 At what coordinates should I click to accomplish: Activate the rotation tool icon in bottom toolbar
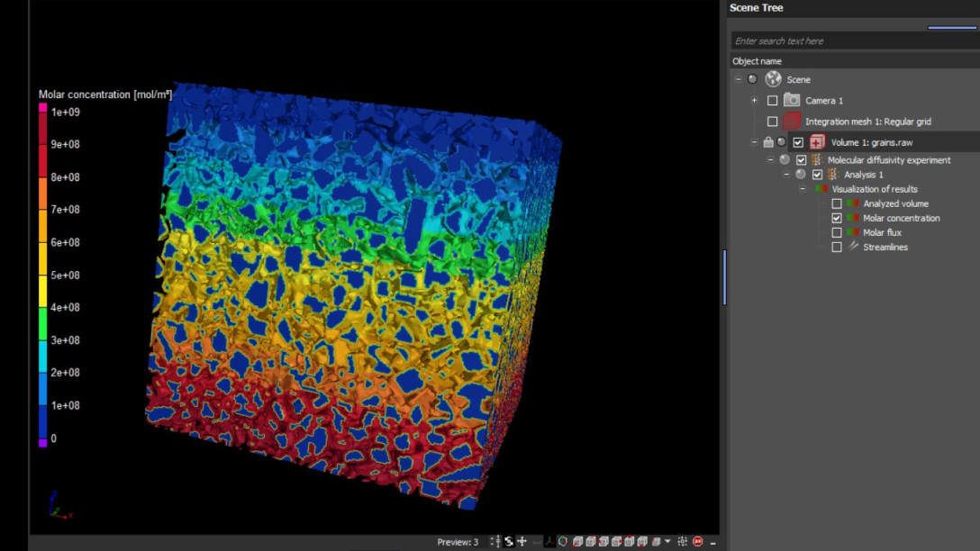coord(508,541)
